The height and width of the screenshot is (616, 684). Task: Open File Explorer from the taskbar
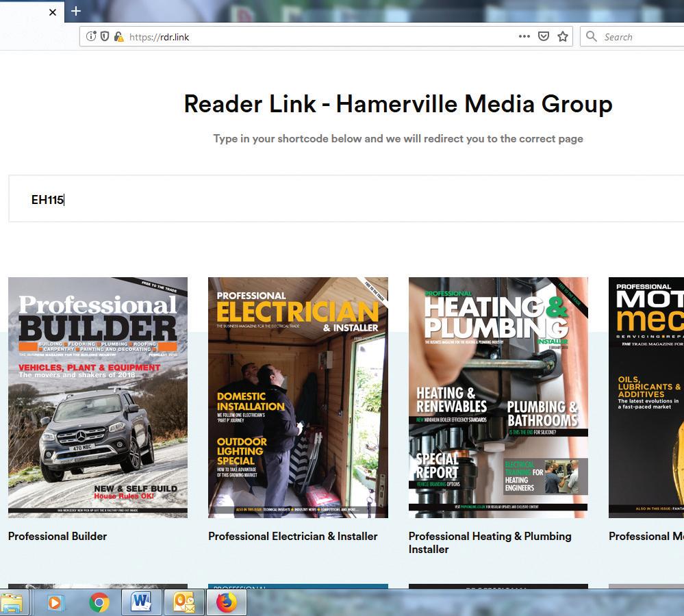click(x=12, y=603)
